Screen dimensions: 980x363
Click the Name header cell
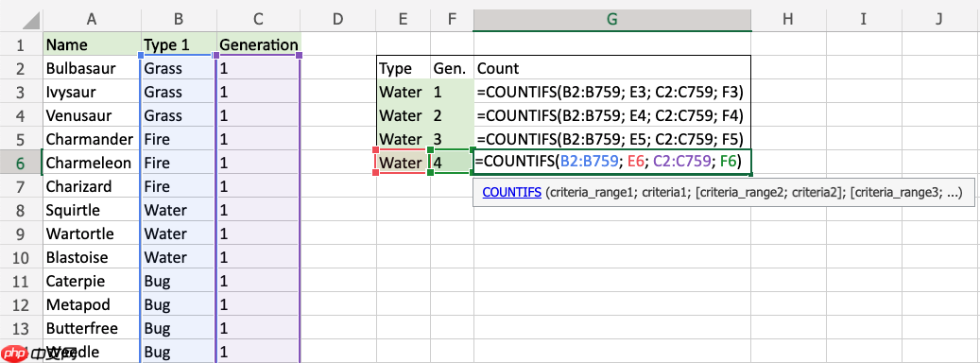(92, 44)
